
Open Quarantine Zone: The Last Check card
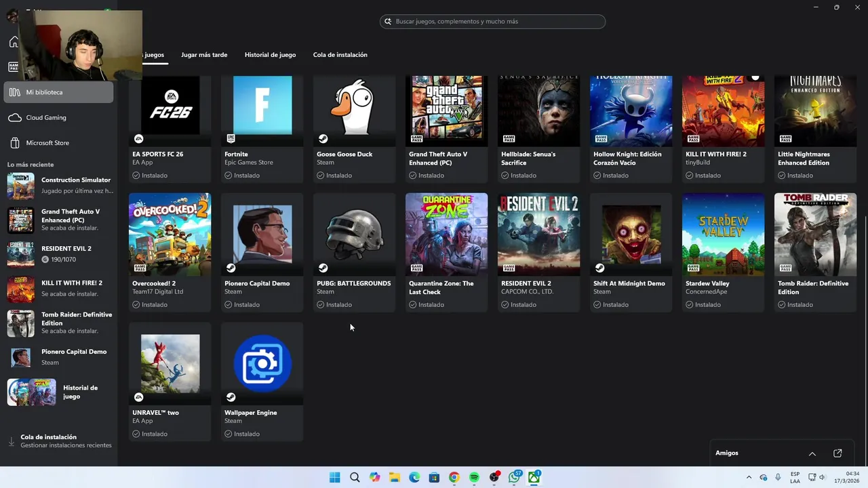tap(447, 252)
